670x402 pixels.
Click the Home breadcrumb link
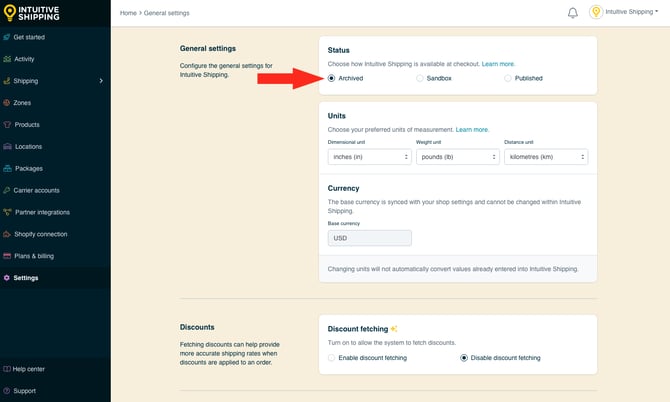tap(128, 13)
